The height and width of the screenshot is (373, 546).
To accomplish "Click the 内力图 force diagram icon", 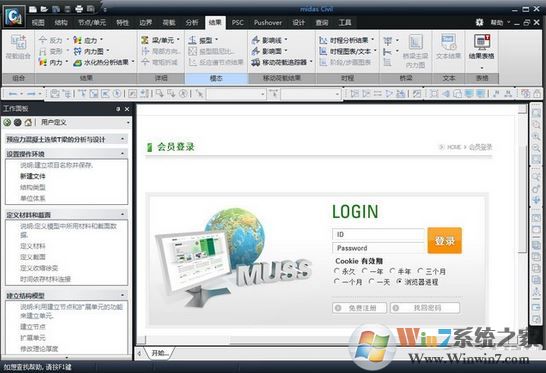I will coord(77,51).
